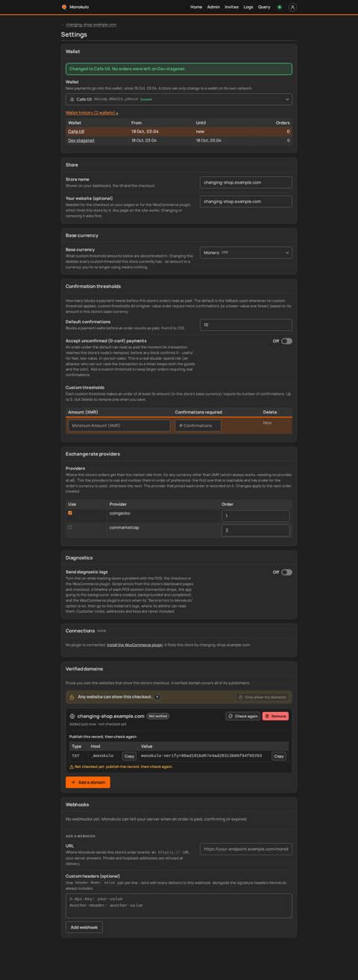Check the coinmarketcap provider checkbox

coord(70,527)
